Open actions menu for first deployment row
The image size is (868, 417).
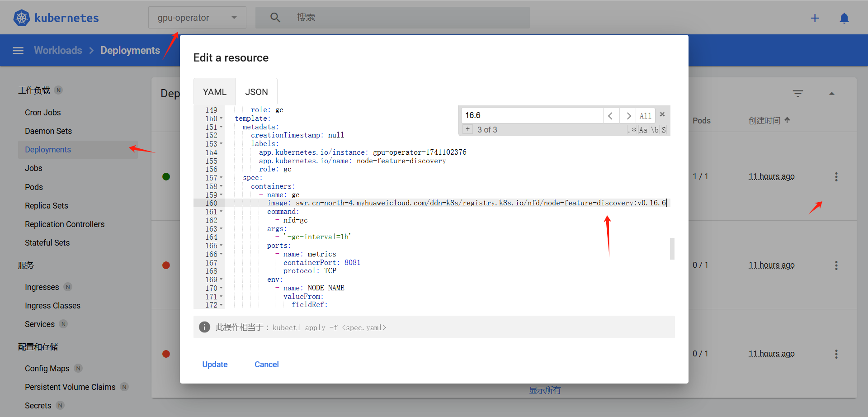coord(836,177)
